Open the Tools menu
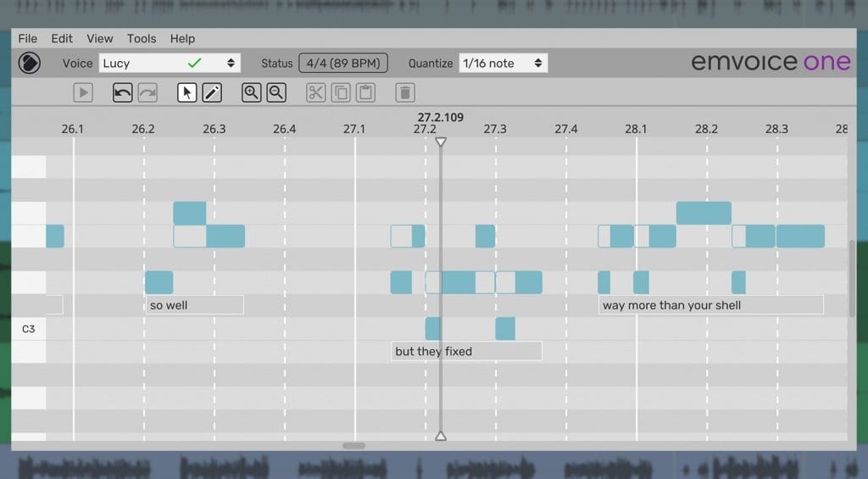868x479 pixels. coord(142,39)
